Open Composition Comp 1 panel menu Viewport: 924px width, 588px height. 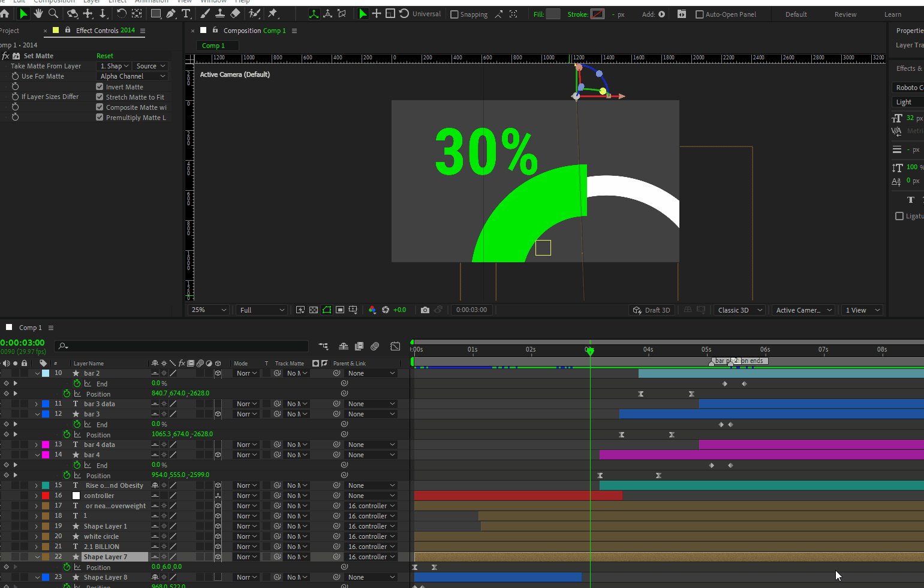point(294,31)
